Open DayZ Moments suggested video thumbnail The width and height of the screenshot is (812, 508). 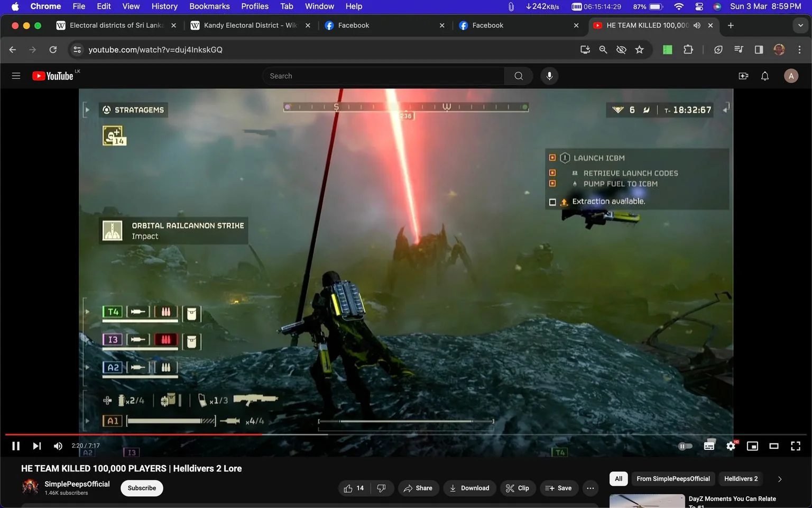point(647,501)
